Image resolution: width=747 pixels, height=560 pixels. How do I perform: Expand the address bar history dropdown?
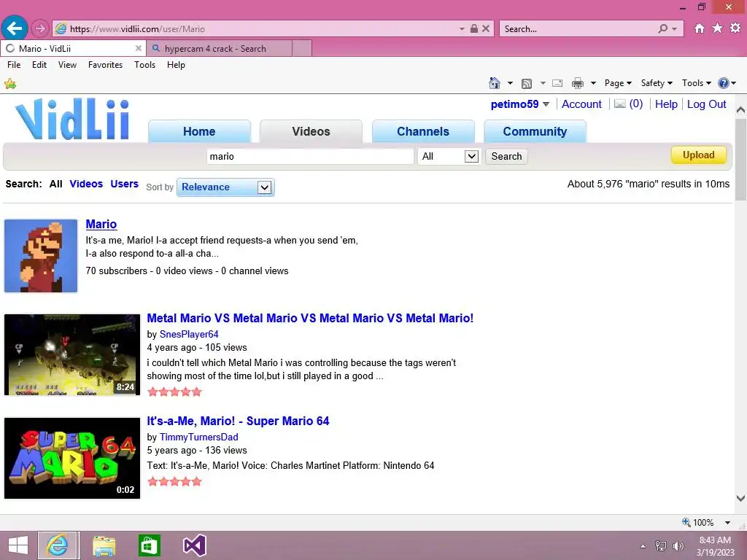[462, 29]
